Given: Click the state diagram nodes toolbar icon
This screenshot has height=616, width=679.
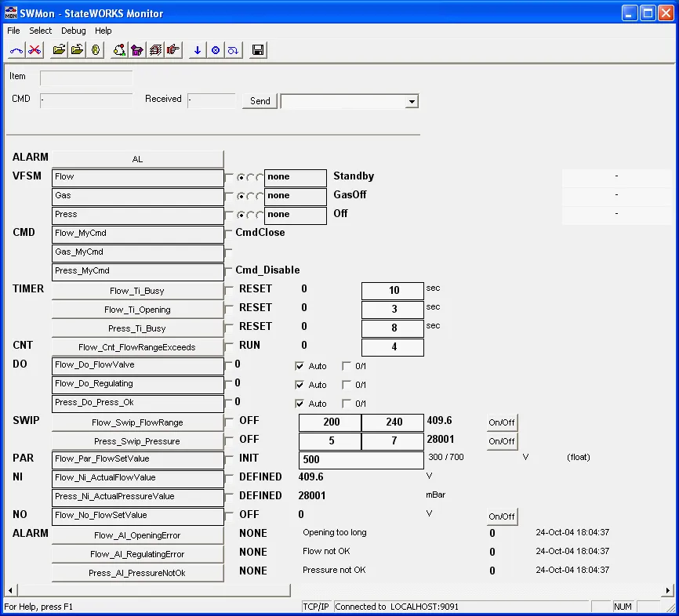Looking at the screenshot, I should (119, 50).
